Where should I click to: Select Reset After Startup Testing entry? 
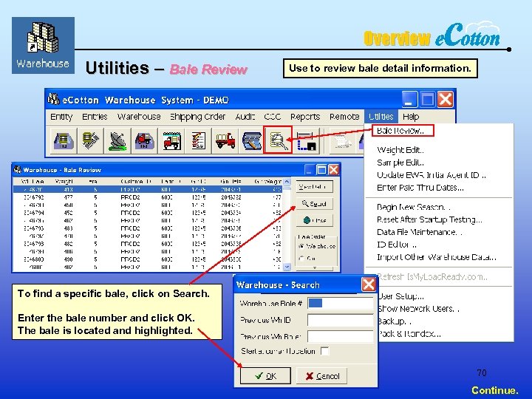click(x=429, y=219)
